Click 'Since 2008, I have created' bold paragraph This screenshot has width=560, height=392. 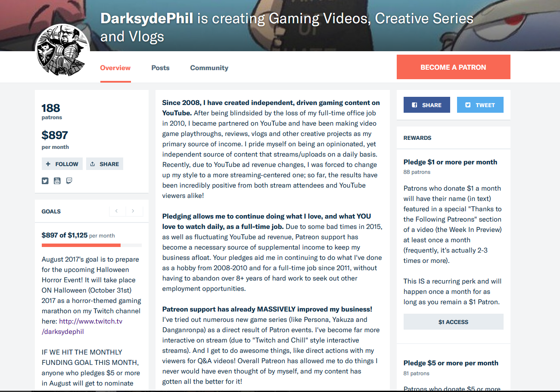[x=271, y=108]
